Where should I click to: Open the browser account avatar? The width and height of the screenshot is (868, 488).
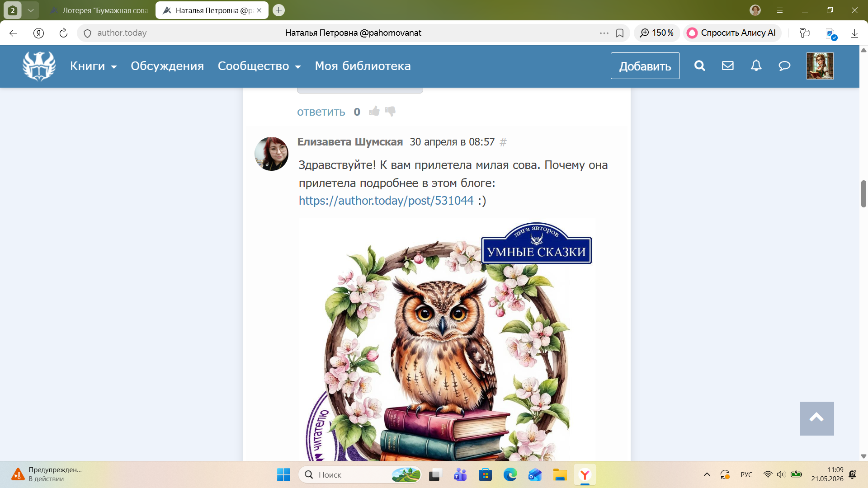[x=755, y=10]
